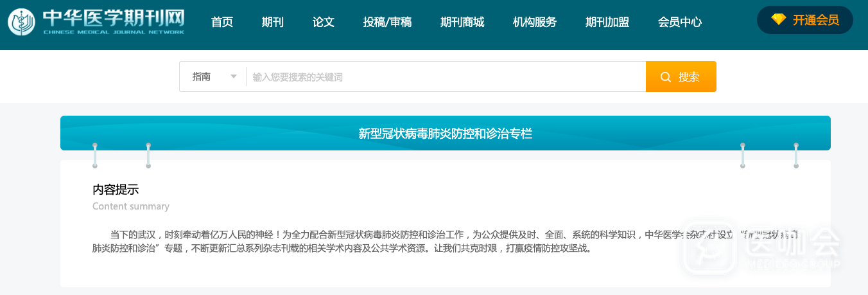This screenshot has height=295, width=868.
Task: Go to the 首页 navigation item
Action: point(222,22)
